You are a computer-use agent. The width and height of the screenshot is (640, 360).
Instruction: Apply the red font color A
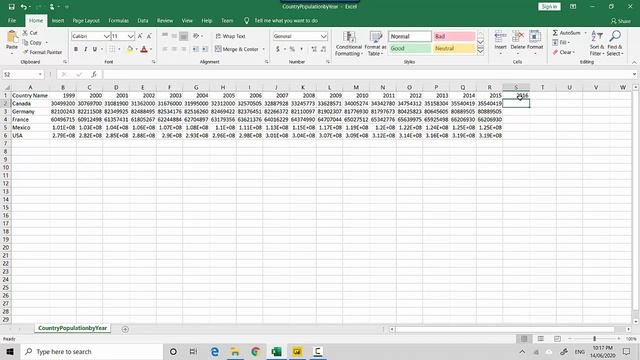[x=144, y=49]
